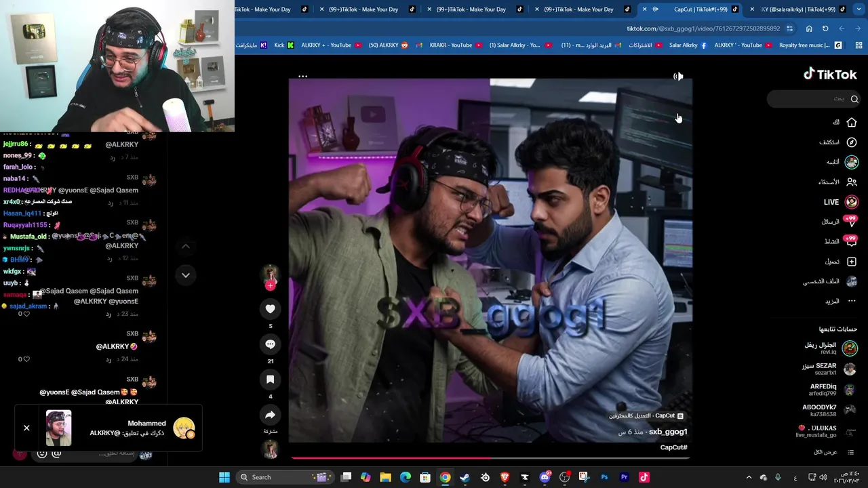Go to next video with the down arrow
868x488 pixels.
(x=185, y=275)
